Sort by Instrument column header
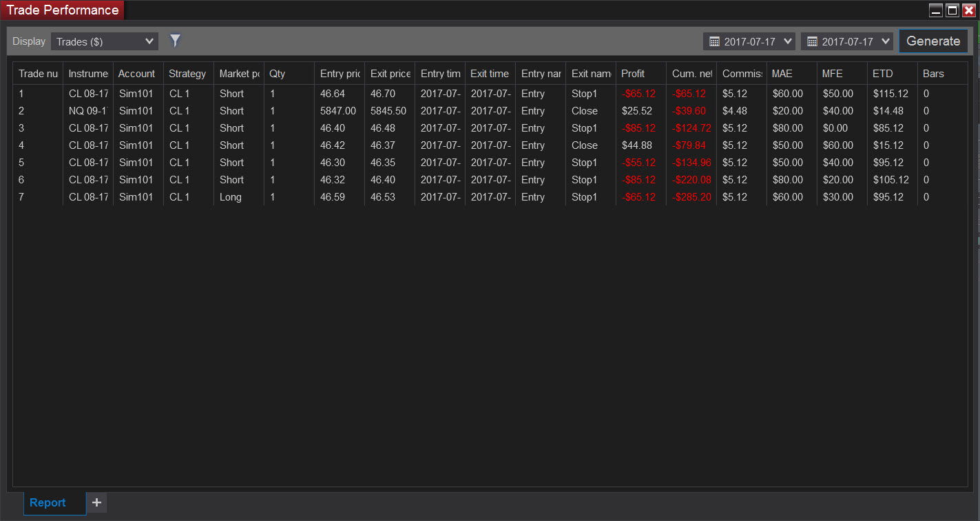Viewport: 980px width, 521px height. [x=88, y=74]
